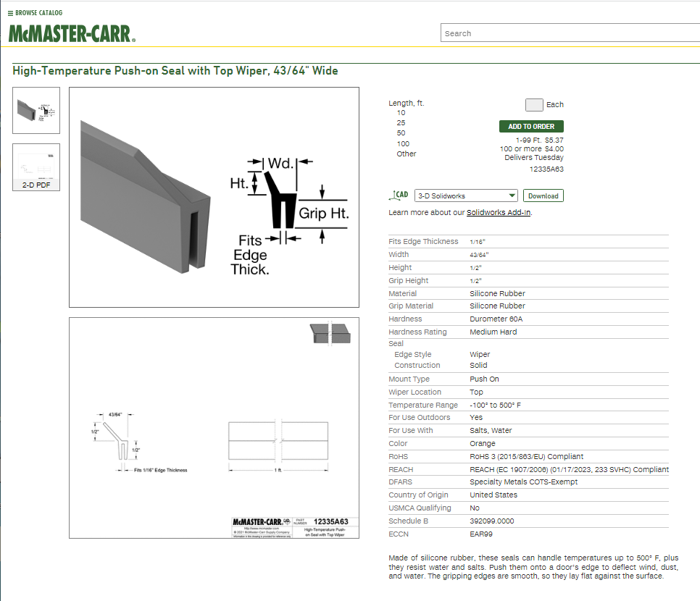Choose 50 ft. length option
Image resolution: width=700 pixels, height=601 pixels.
click(401, 133)
